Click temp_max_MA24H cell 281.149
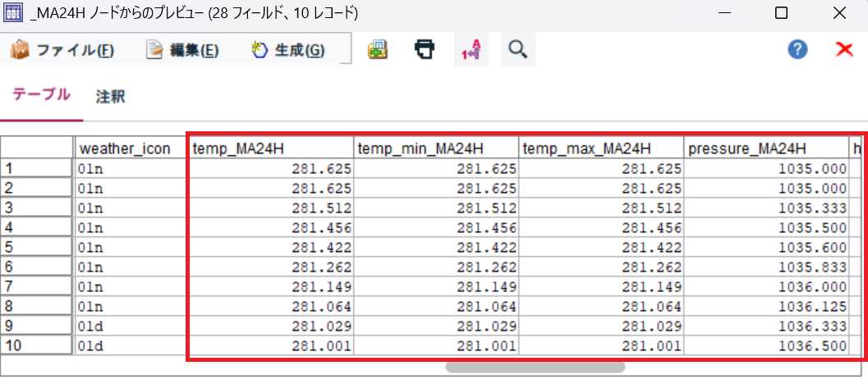Screen dimensions: 868x384 pyautogui.click(x=600, y=287)
